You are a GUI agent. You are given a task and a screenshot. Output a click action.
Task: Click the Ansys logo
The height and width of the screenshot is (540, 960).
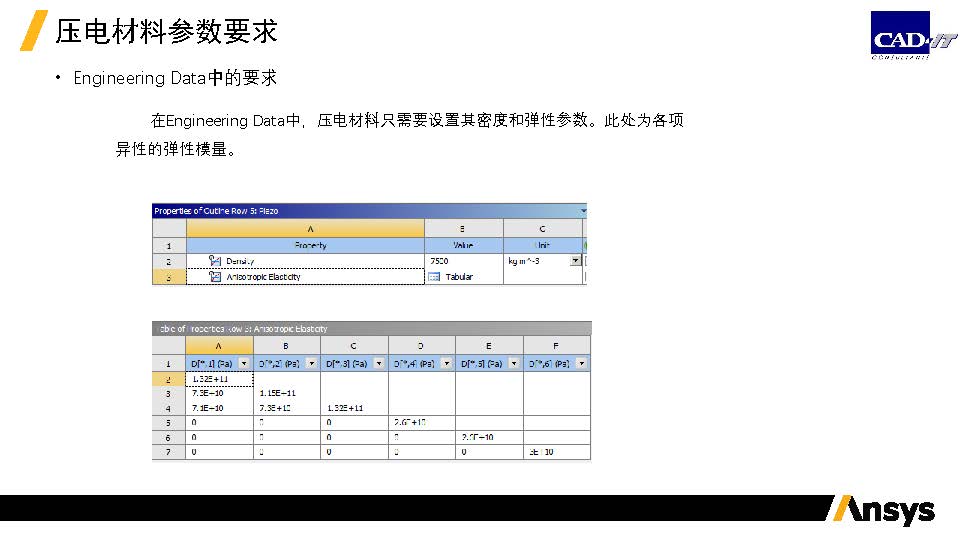coord(882,509)
